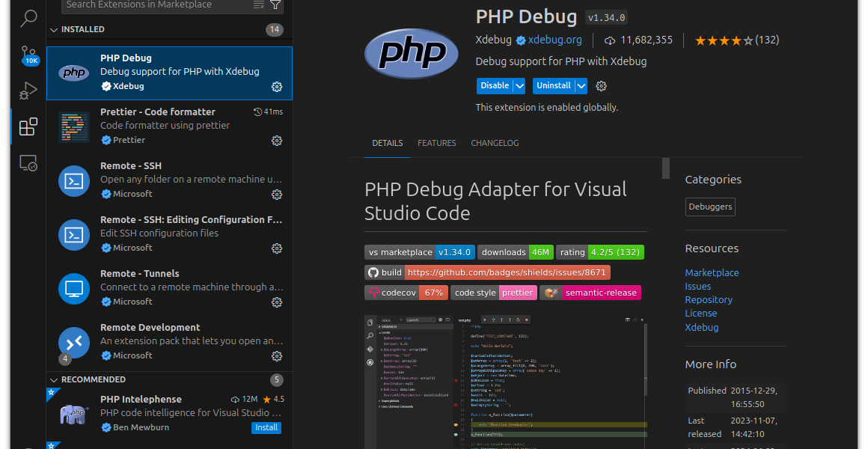
Task: Open gear menu for Remote - Tunnels
Action: pos(277,302)
